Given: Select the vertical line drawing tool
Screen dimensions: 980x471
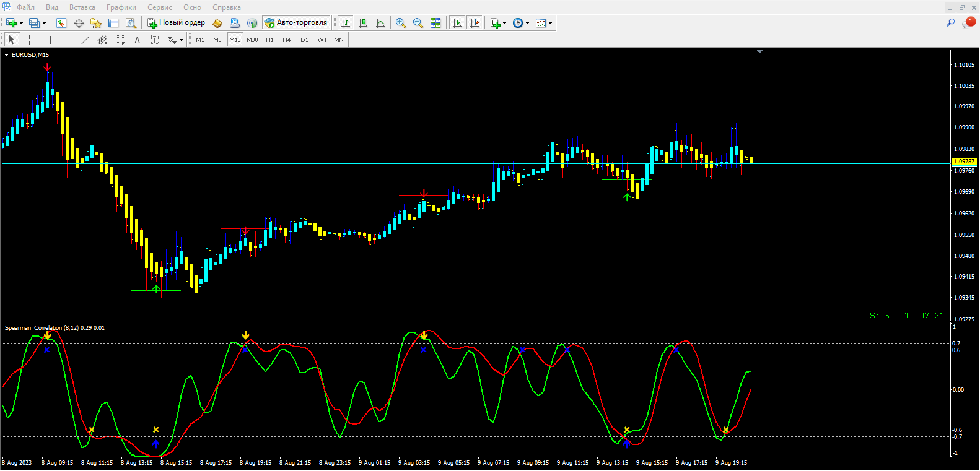Looking at the screenshot, I should click(51, 40).
